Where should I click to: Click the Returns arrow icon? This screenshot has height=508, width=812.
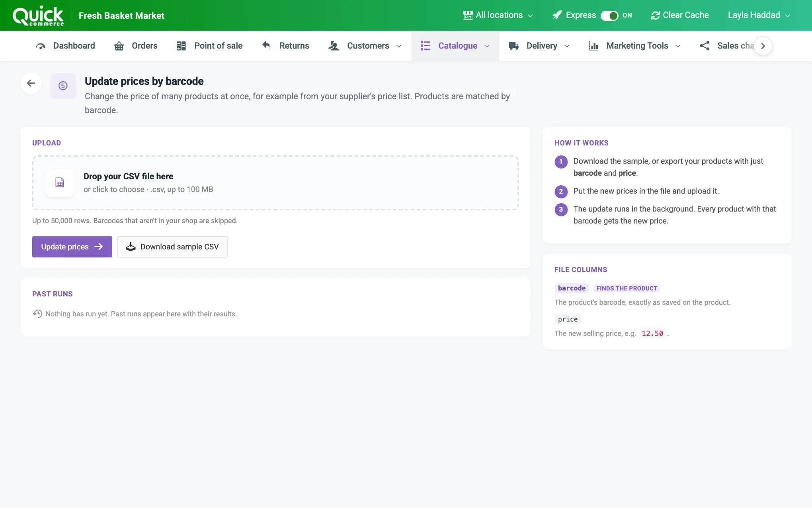(x=266, y=45)
